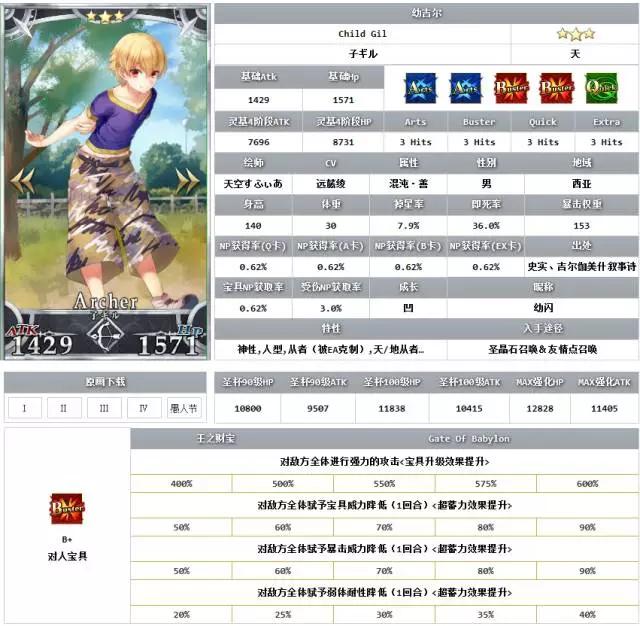Click the grail level 90 HP 10800

(247, 408)
